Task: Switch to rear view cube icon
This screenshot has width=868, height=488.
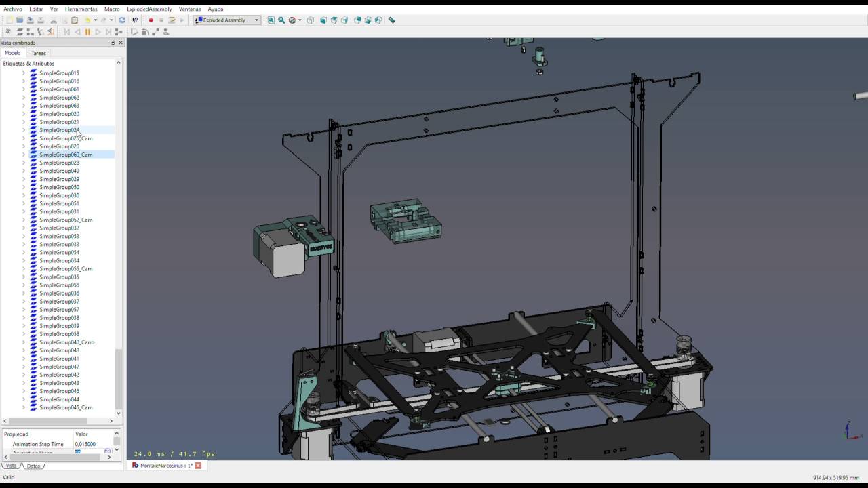Action: pyautogui.click(x=357, y=20)
